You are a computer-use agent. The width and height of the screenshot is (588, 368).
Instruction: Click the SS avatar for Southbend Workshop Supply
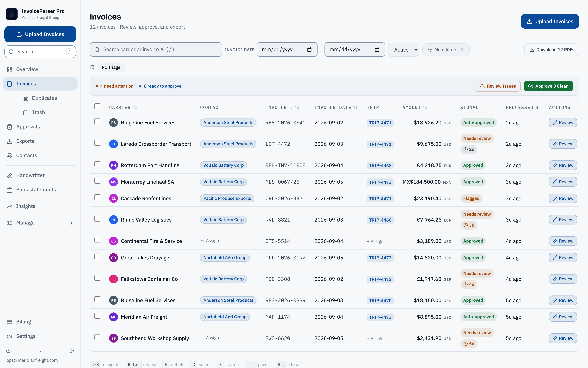point(113,338)
